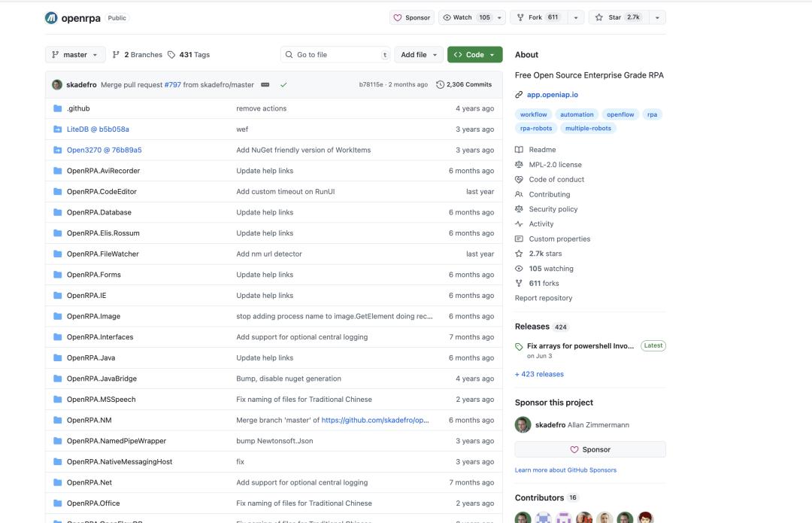This screenshot has height=523, width=812.
Task: Open the Open3270 @ 76b89a5 submodule
Action: click(x=104, y=150)
